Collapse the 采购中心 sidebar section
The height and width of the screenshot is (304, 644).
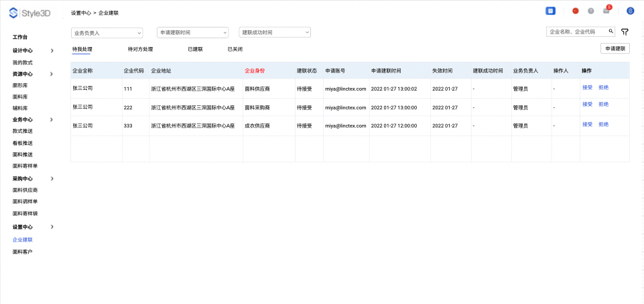coord(52,179)
